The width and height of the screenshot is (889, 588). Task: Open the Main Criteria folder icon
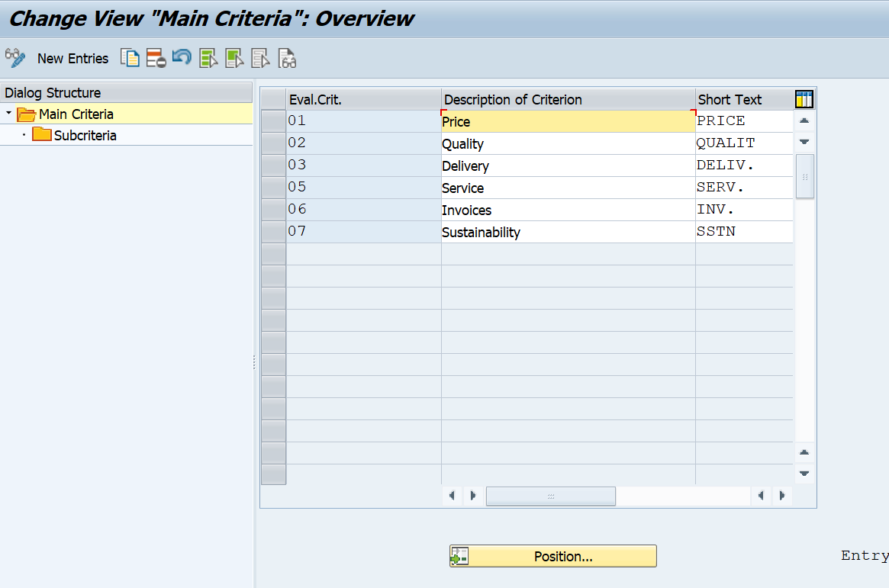[x=26, y=114]
